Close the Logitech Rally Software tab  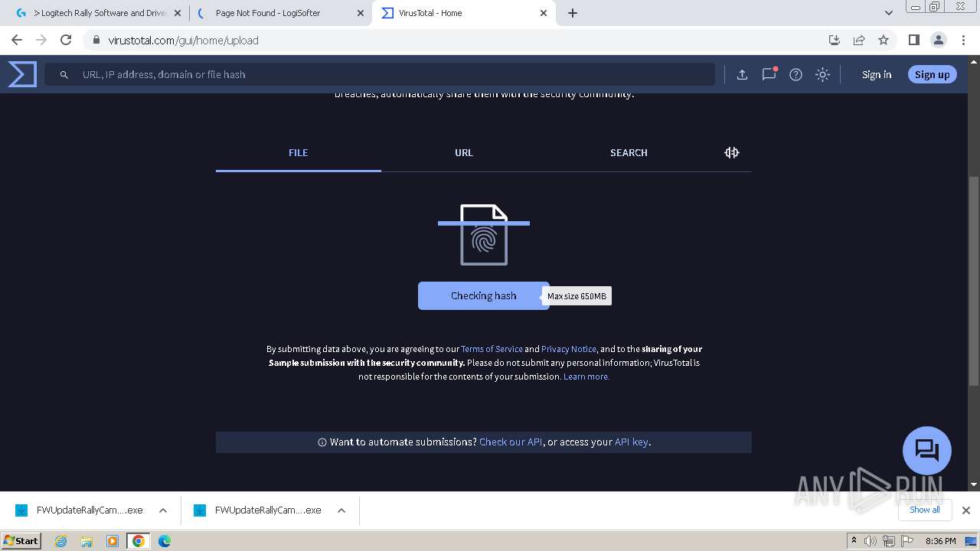[178, 13]
